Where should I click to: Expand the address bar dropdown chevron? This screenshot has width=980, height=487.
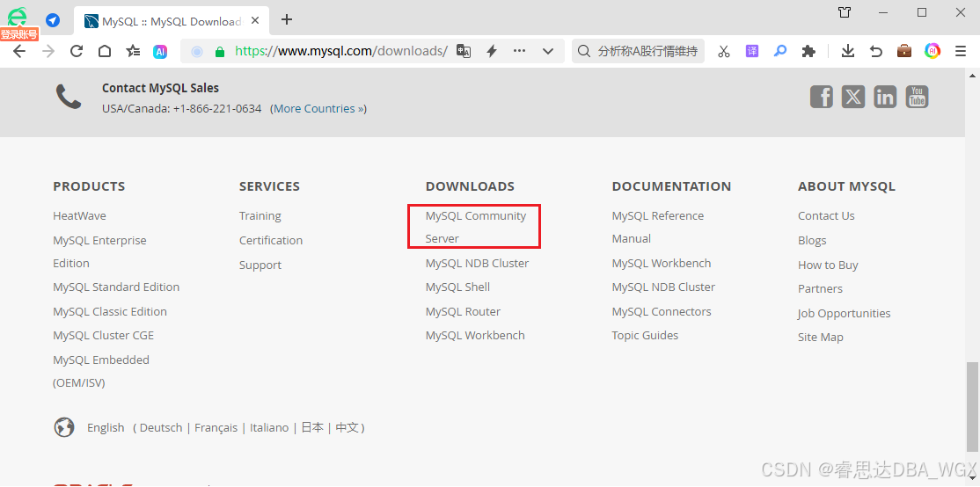[x=548, y=51]
